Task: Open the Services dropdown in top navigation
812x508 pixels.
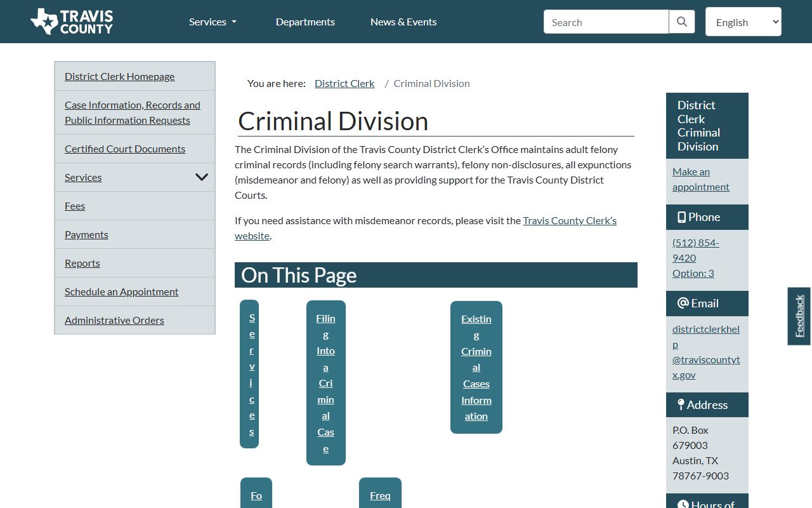Action: pyautogui.click(x=213, y=22)
